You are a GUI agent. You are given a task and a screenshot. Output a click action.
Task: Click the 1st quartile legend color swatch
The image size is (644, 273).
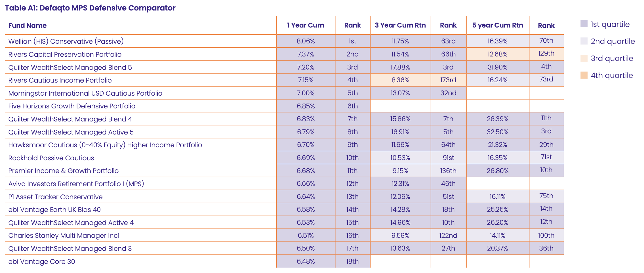[584, 24]
